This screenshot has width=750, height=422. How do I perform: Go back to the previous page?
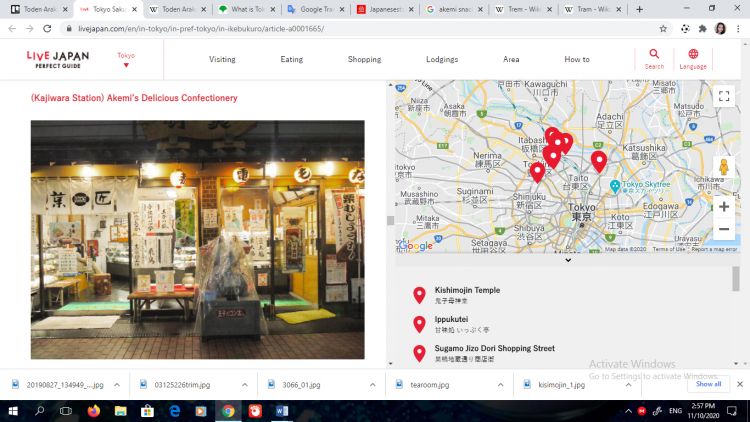(x=12, y=29)
